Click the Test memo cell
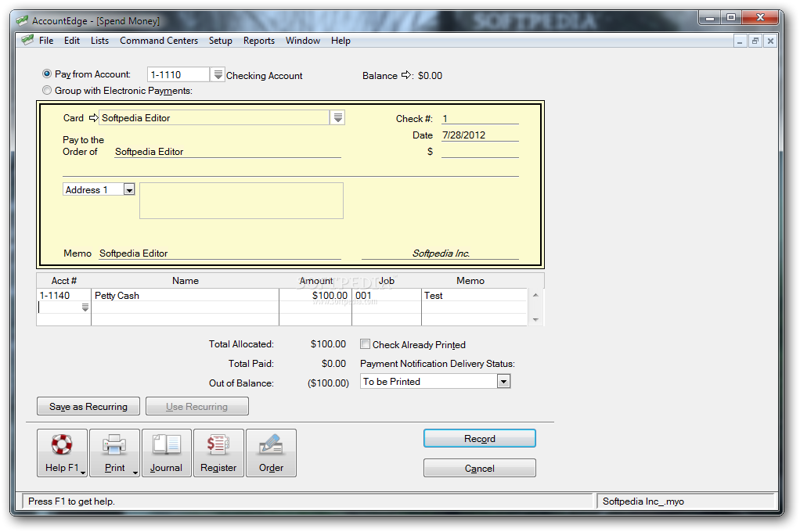800x532 pixels. coord(474,295)
